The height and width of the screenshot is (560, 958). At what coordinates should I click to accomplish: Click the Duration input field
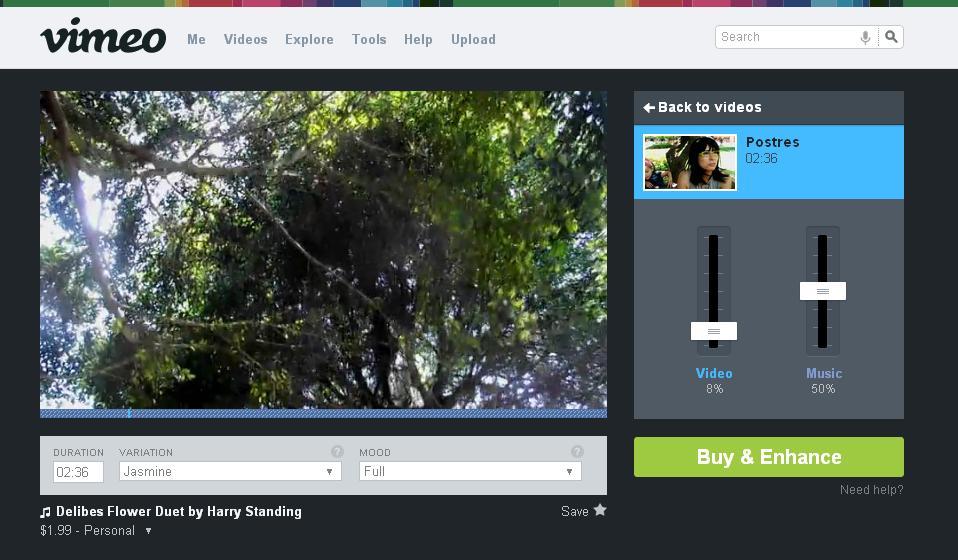78,472
